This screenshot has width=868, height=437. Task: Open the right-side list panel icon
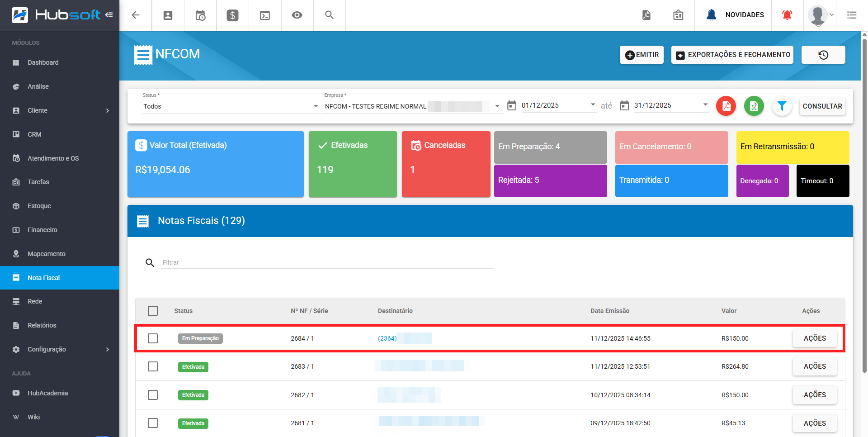(852, 15)
